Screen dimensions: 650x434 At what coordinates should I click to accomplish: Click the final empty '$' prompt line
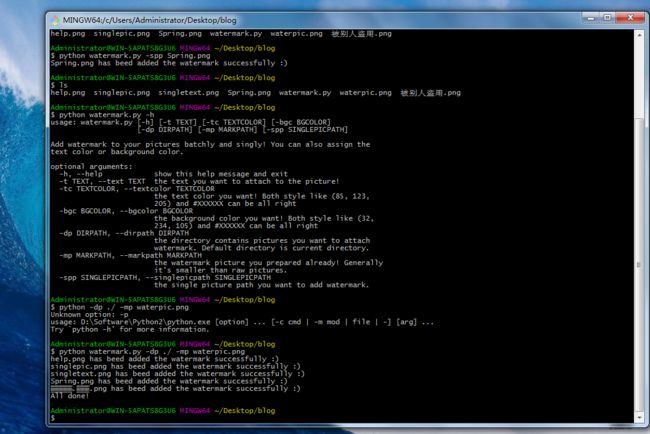(53, 419)
